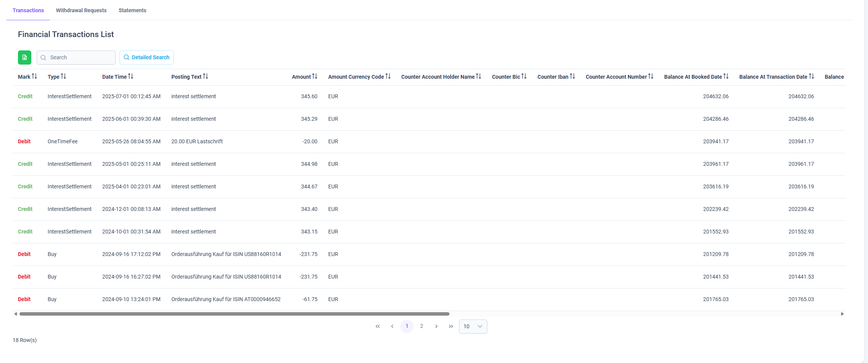Sort by Posting Text column arrows
Image resolution: width=868 pixels, height=363 pixels.
point(205,76)
